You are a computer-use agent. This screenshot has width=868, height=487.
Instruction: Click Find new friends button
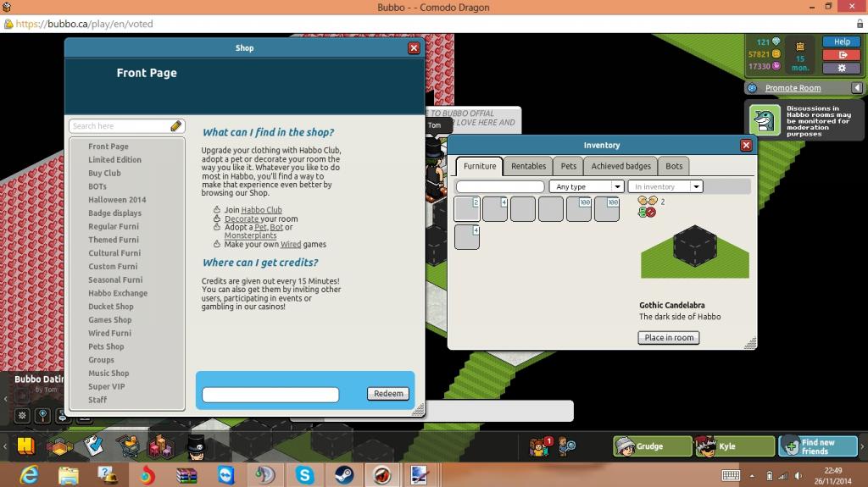point(817,446)
